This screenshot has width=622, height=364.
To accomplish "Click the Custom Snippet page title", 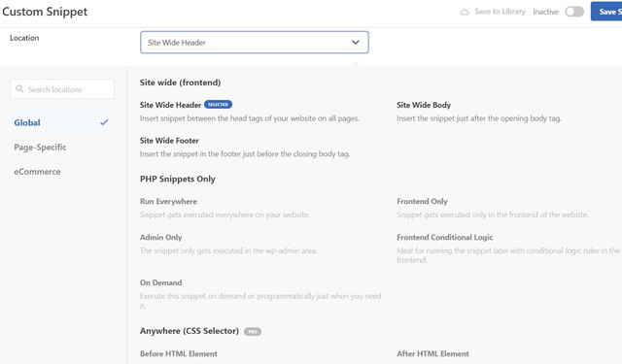I will (45, 12).
